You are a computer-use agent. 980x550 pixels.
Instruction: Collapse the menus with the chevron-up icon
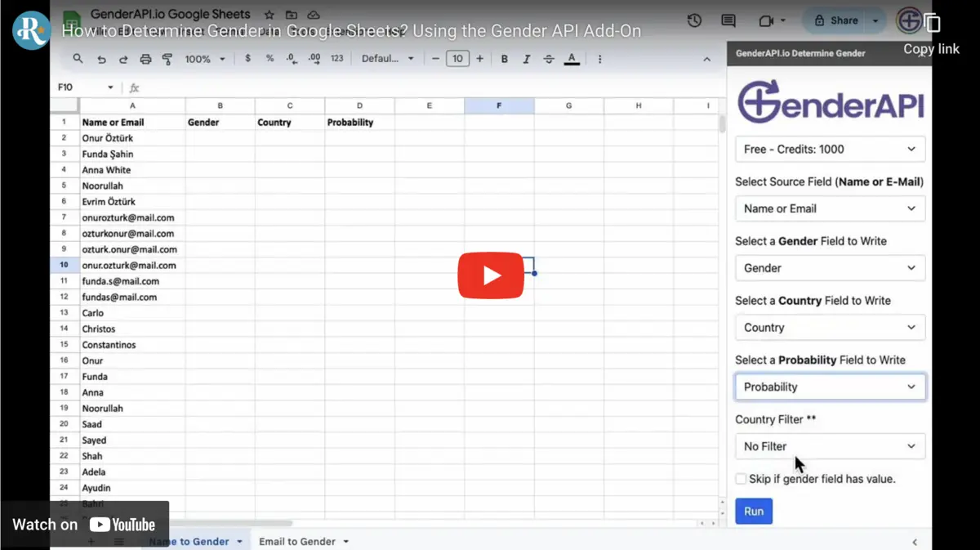708,59
